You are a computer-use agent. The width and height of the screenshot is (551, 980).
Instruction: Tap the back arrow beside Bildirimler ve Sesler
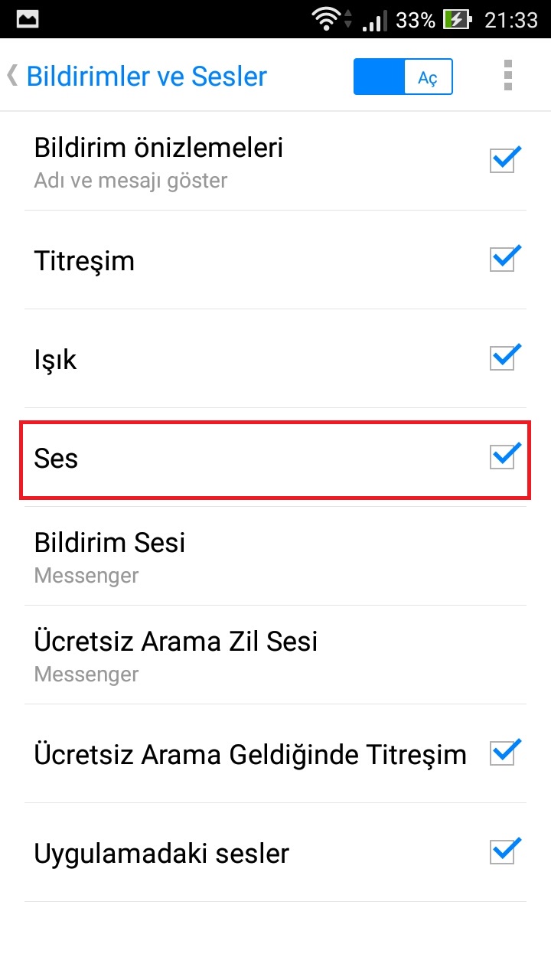point(11,76)
